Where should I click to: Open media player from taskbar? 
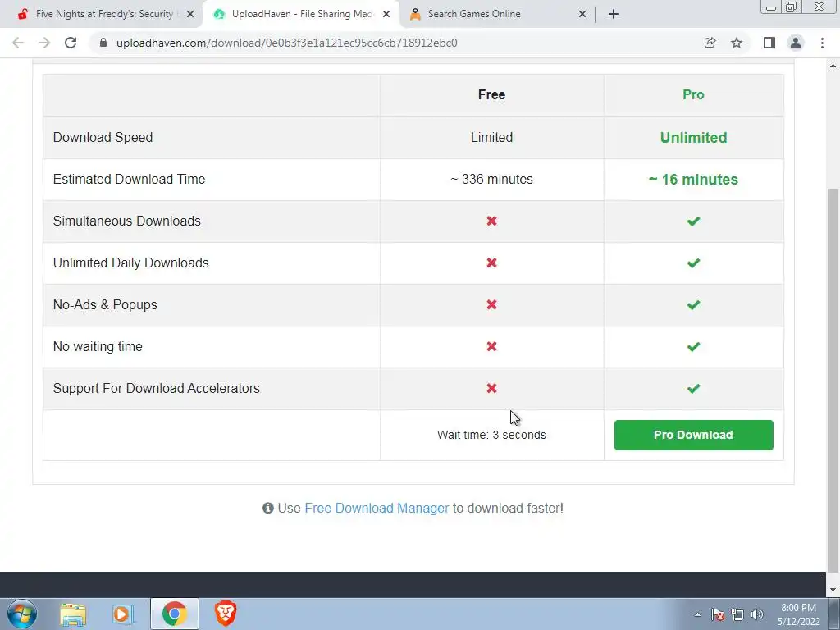[x=122, y=614]
